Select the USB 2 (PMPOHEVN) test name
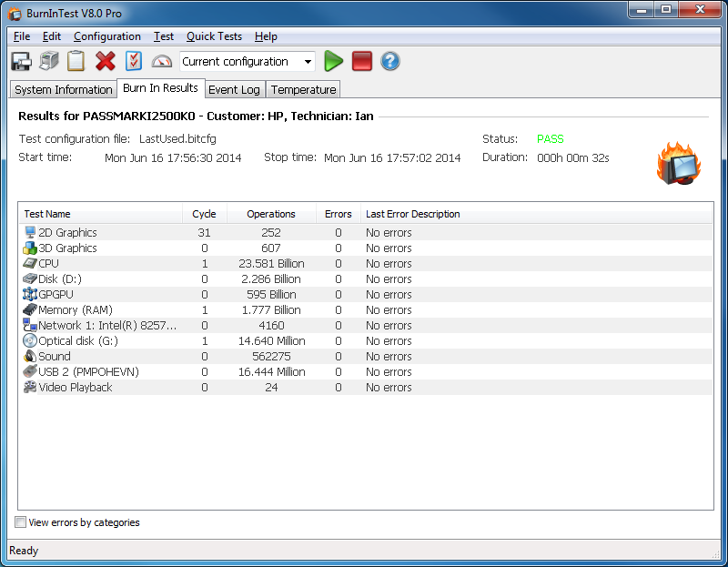This screenshot has height=567, width=728. click(x=88, y=371)
